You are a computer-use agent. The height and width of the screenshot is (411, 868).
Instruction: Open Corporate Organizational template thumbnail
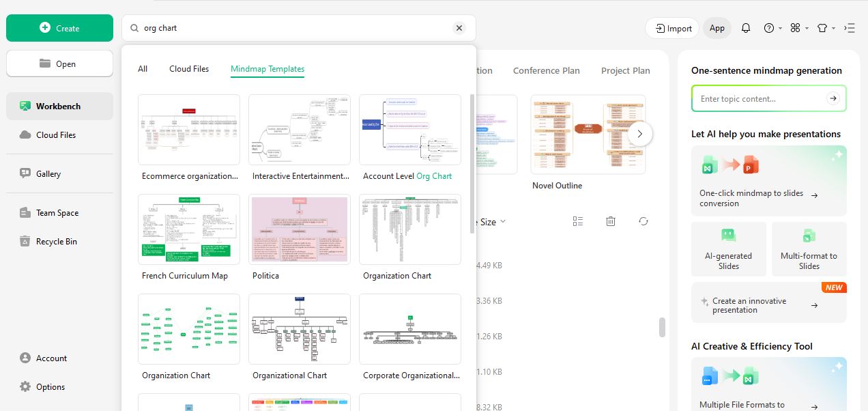pos(410,329)
